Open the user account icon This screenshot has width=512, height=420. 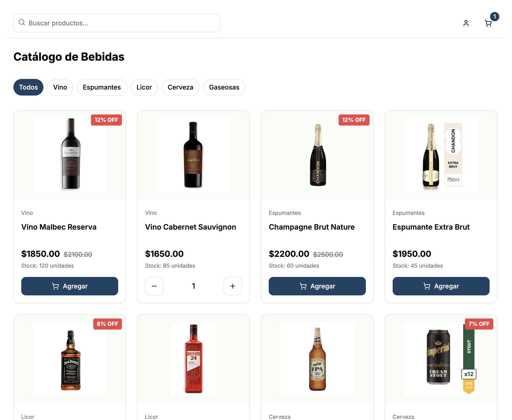click(466, 23)
